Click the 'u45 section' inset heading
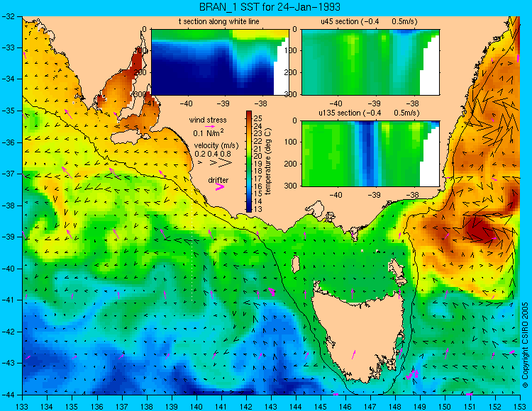Screen dimensions: 532x411 click(369, 21)
